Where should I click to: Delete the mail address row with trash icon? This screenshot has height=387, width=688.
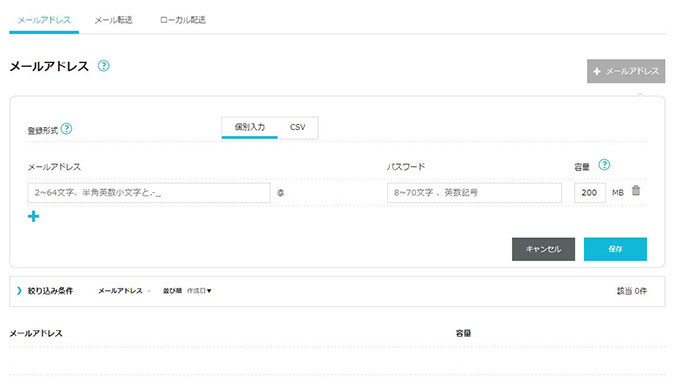coord(636,191)
